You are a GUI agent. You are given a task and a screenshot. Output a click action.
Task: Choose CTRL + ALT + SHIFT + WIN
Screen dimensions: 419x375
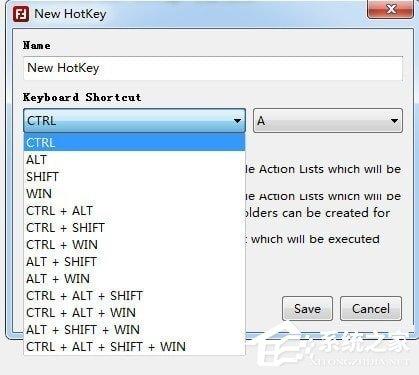134,347
